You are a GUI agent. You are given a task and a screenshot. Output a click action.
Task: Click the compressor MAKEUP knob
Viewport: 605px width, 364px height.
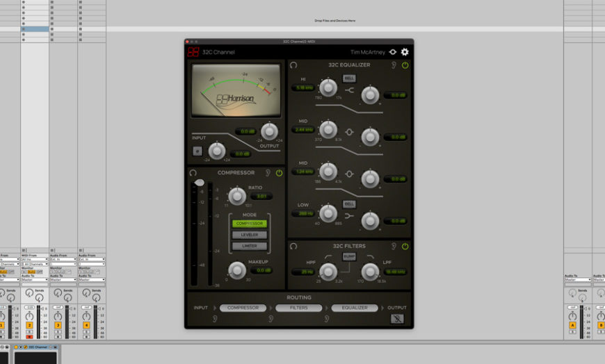tap(237, 270)
